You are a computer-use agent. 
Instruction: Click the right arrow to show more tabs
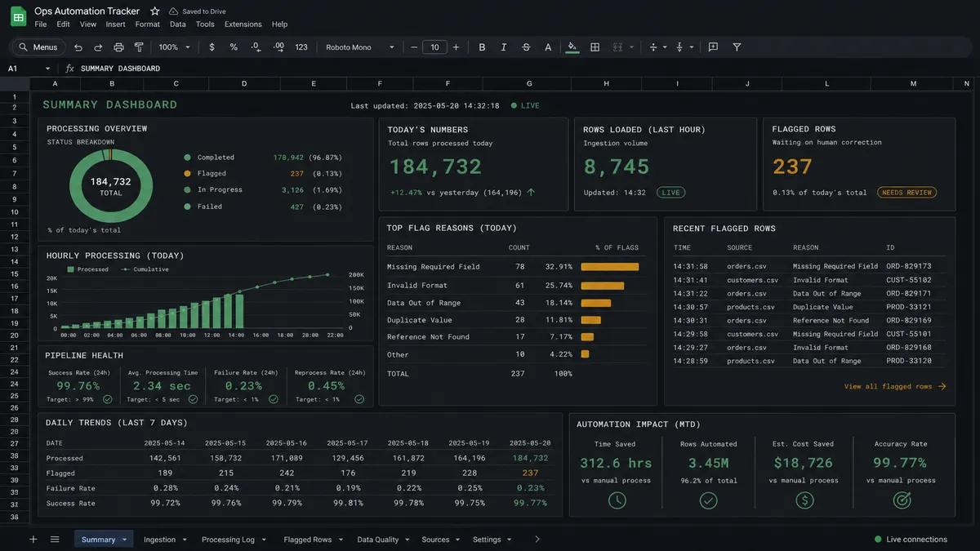(x=537, y=540)
